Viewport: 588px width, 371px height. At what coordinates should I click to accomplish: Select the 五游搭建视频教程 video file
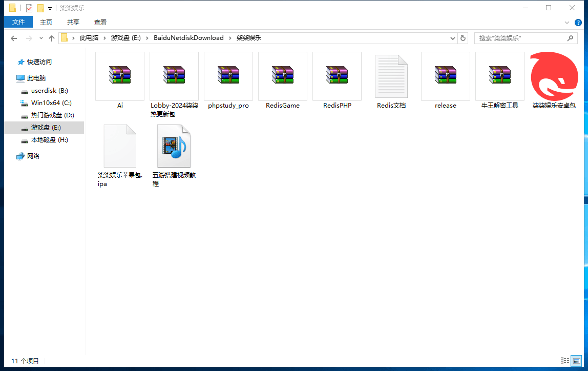click(174, 147)
